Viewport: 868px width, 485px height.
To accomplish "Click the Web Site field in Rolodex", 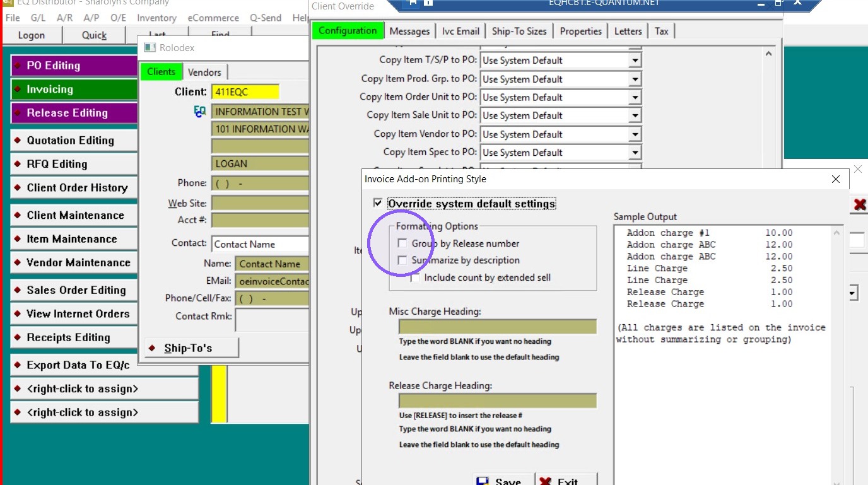I will coord(260,203).
